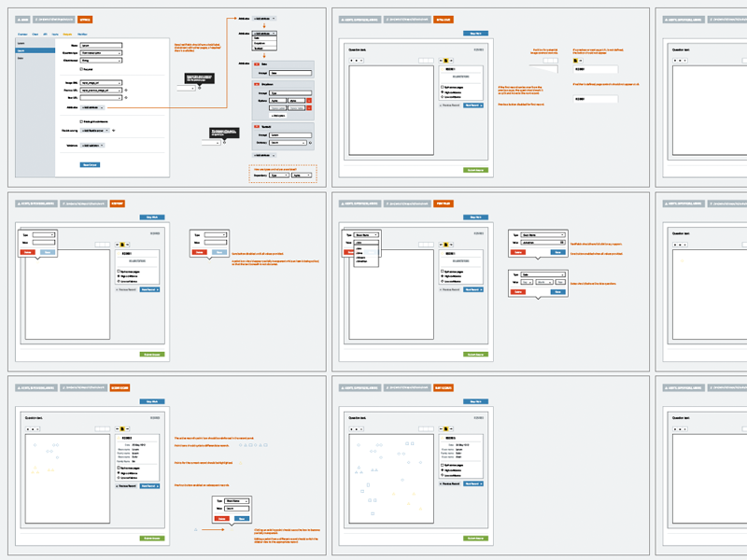Tick record checkbox in top-center wireframe

(x=442, y=87)
